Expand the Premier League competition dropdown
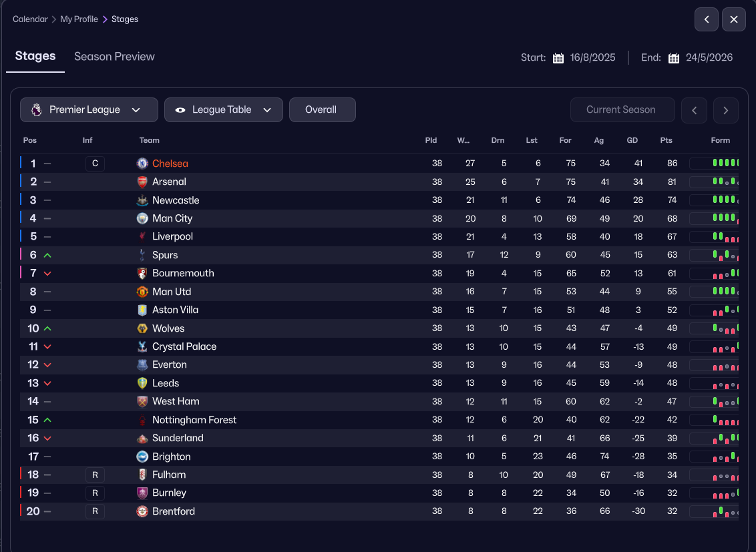The height and width of the screenshot is (552, 756). click(89, 110)
